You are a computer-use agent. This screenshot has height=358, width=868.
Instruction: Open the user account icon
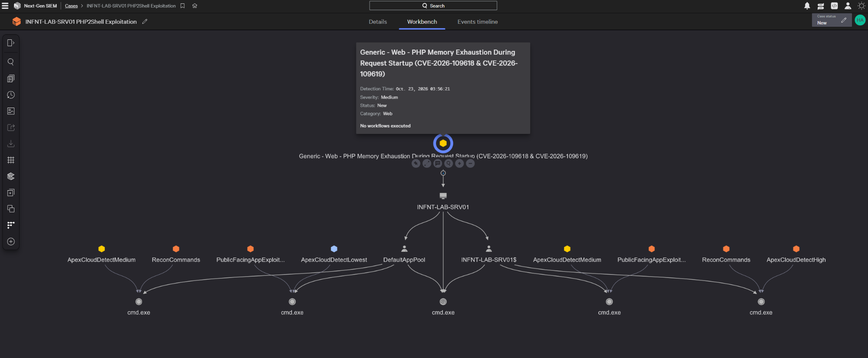[x=848, y=6]
